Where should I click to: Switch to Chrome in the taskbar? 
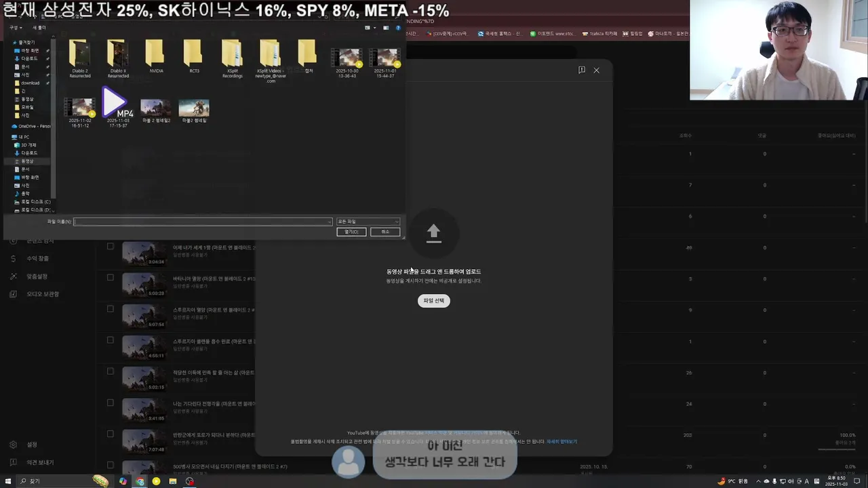click(x=140, y=481)
